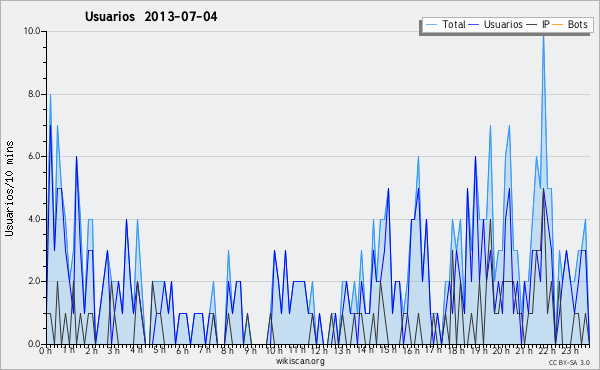Click the 6.0 y-axis label

tap(34, 156)
